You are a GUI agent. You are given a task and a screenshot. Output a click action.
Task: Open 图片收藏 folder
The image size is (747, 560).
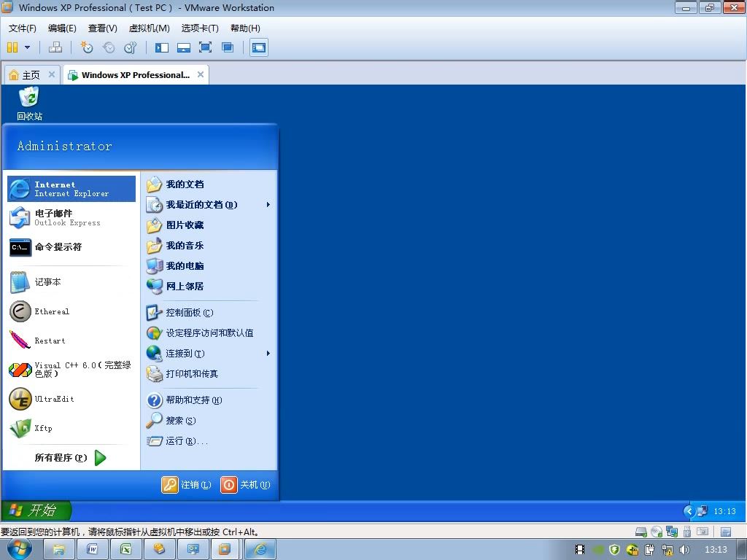coord(209,225)
